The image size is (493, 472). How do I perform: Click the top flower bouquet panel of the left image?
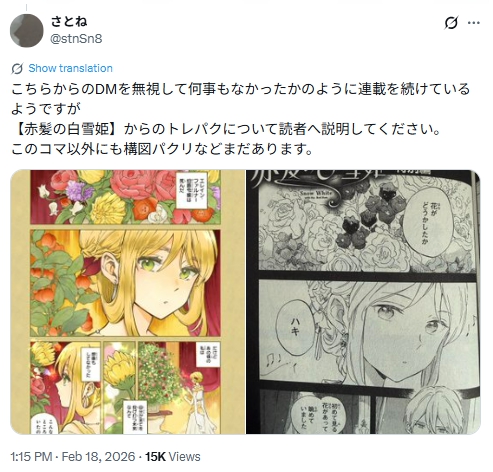(125, 197)
